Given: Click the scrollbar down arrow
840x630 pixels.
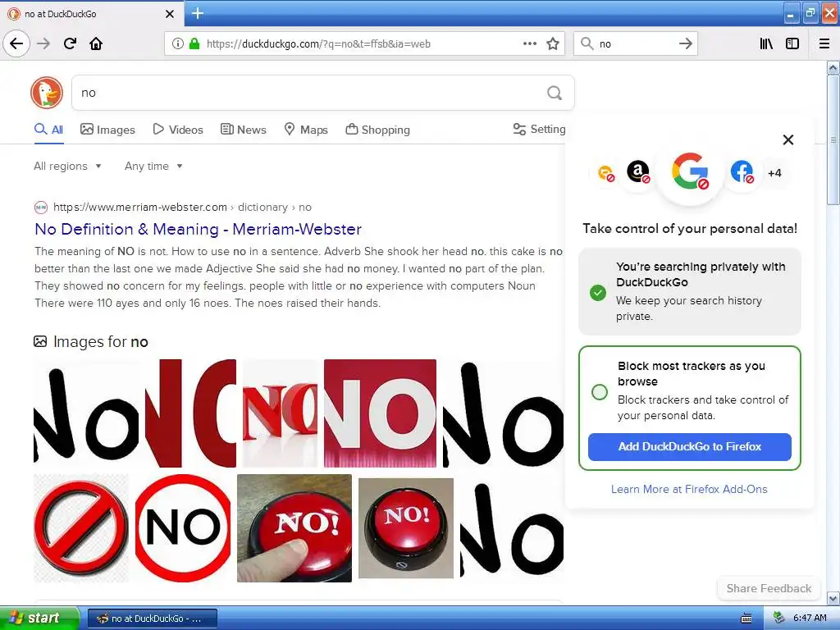Looking at the screenshot, I should click(833, 598).
